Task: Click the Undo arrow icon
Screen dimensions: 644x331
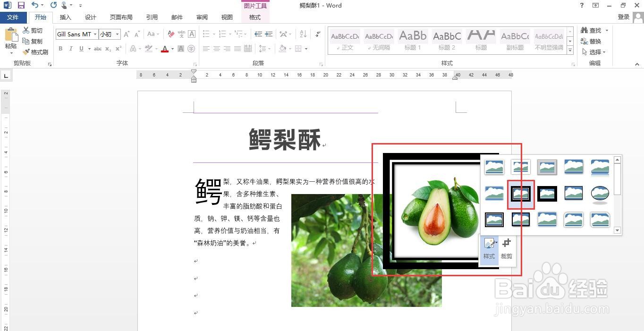Action: pyautogui.click(x=35, y=5)
